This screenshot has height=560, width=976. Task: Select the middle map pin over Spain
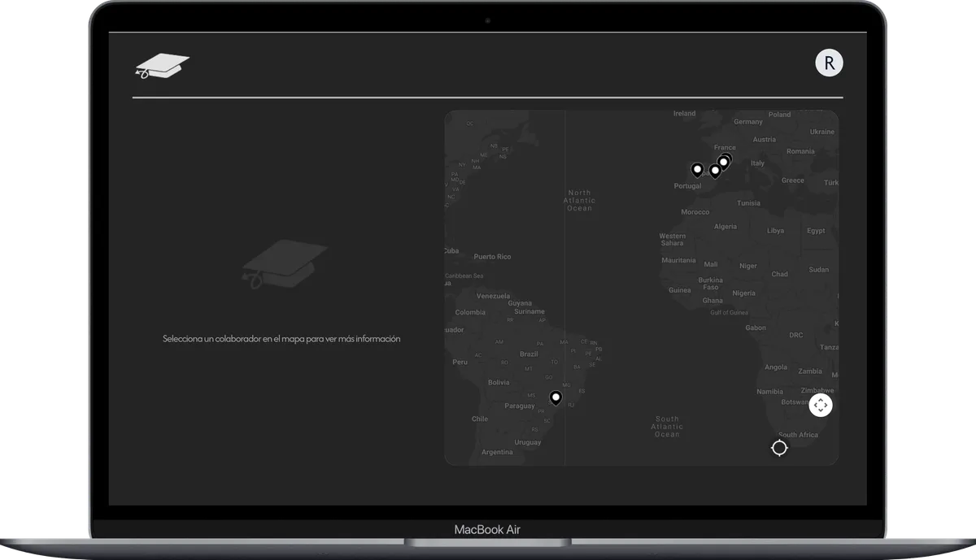[x=715, y=170]
